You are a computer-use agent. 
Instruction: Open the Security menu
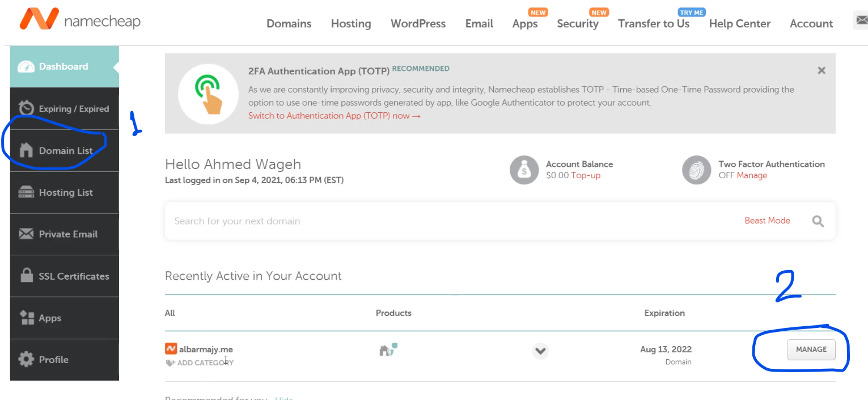tap(578, 24)
